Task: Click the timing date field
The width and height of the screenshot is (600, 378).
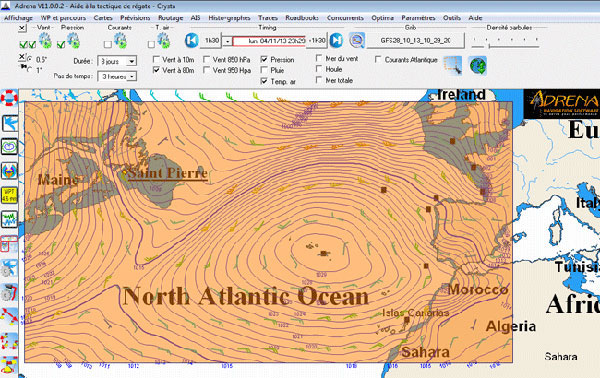Action: pos(269,41)
